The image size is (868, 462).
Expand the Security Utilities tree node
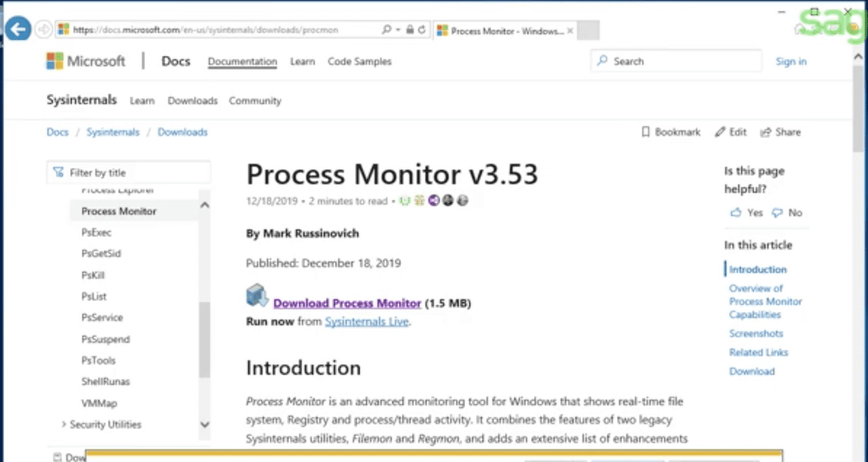64,424
